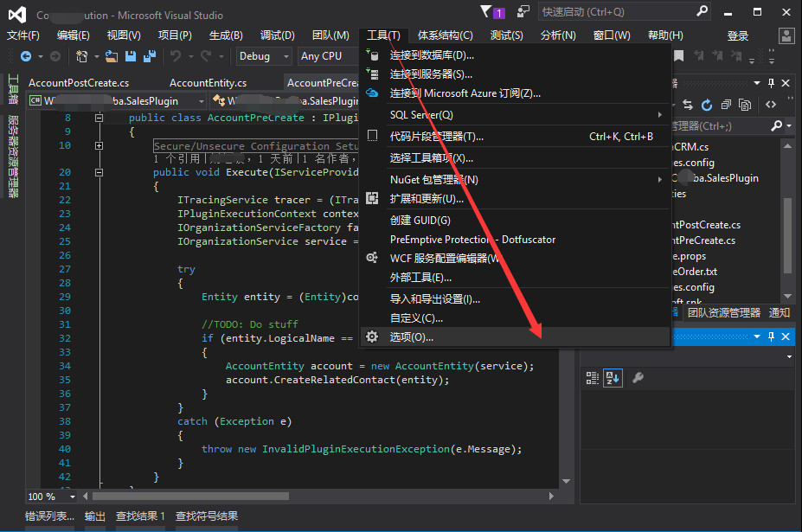
Task: Choose 导入和导出设置(I)... entry
Action: pos(515,299)
